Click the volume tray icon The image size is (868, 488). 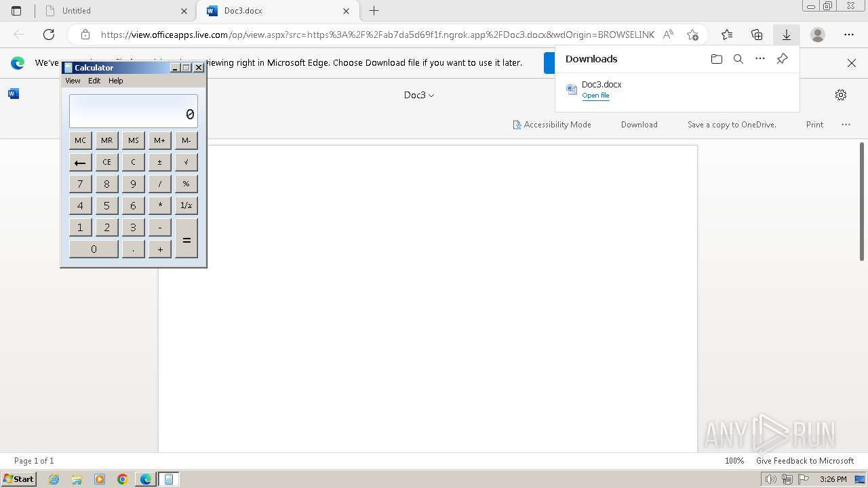771,479
